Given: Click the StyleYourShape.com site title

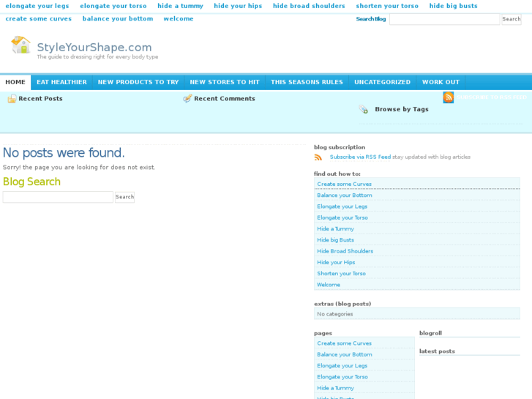Looking at the screenshot, I should [x=94, y=47].
